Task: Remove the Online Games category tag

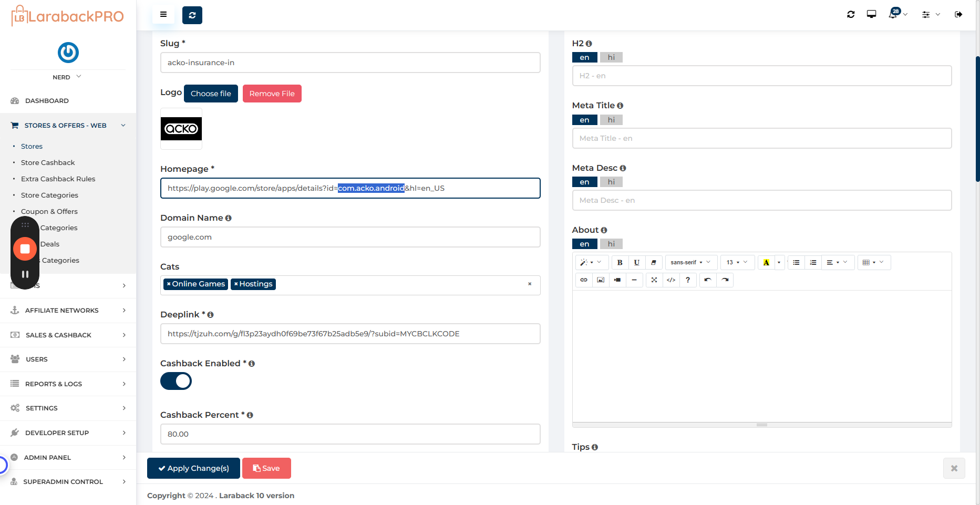Action: [169, 284]
